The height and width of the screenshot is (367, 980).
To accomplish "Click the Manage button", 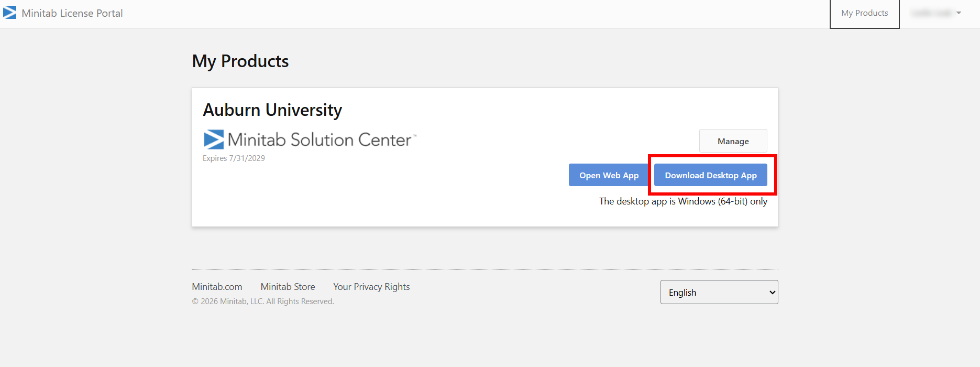I will (733, 141).
